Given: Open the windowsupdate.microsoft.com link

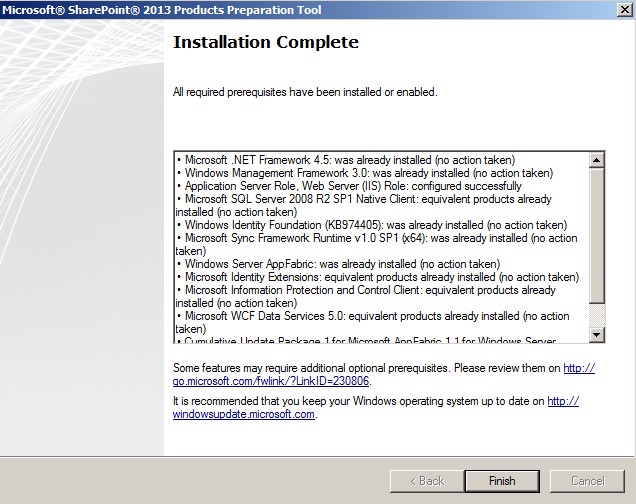Looking at the screenshot, I should coord(245,414).
